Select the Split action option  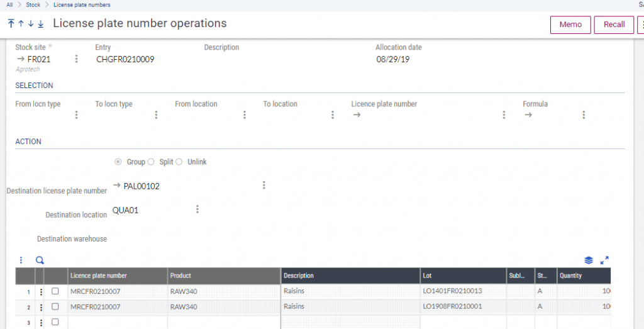coord(151,162)
